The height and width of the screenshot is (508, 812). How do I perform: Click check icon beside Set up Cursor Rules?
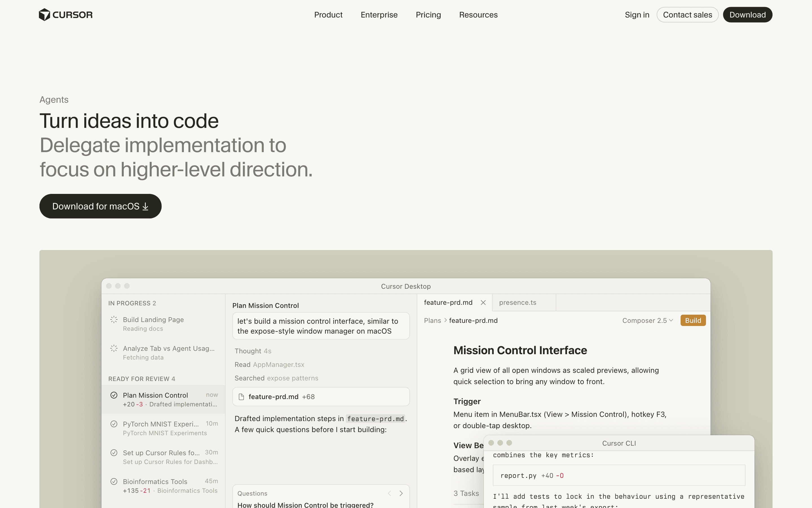pyautogui.click(x=114, y=453)
